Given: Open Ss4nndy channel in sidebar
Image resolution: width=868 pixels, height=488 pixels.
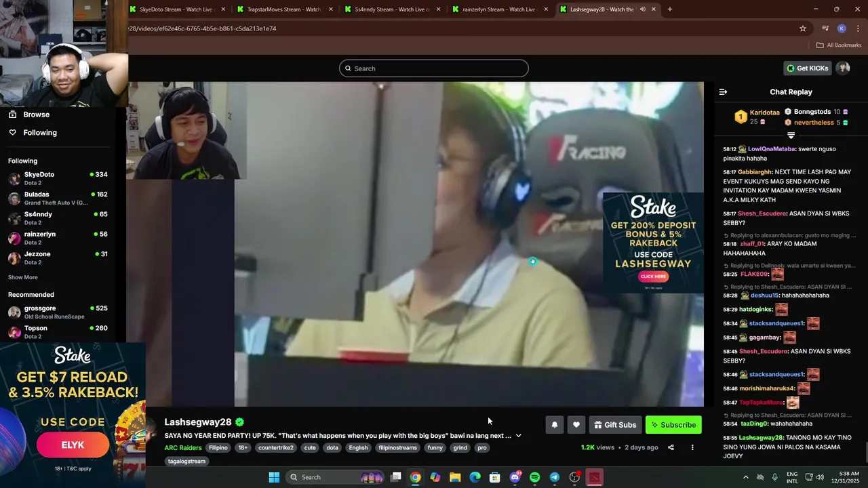Looking at the screenshot, I should 58,218.
